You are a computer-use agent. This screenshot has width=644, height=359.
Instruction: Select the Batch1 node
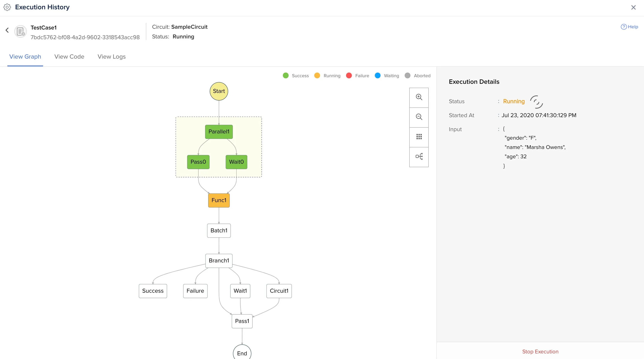(x=219, y=230)
